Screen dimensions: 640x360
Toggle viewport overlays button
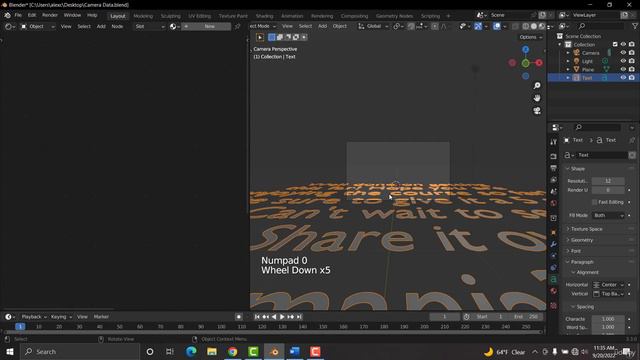(x=497, y=26)
